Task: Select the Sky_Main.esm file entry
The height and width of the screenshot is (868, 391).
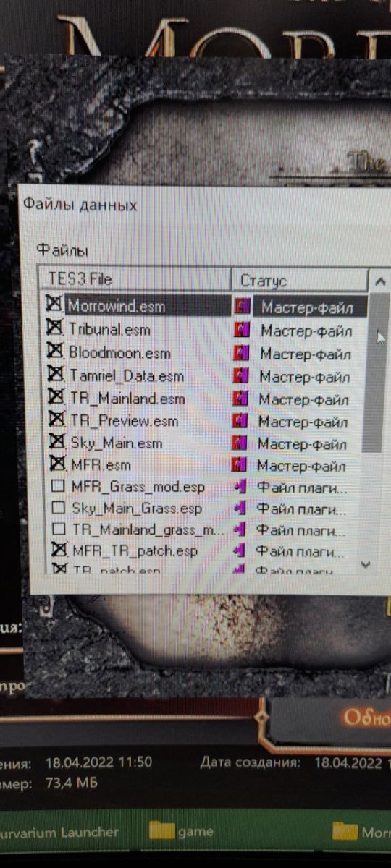Action: point(116,443)
